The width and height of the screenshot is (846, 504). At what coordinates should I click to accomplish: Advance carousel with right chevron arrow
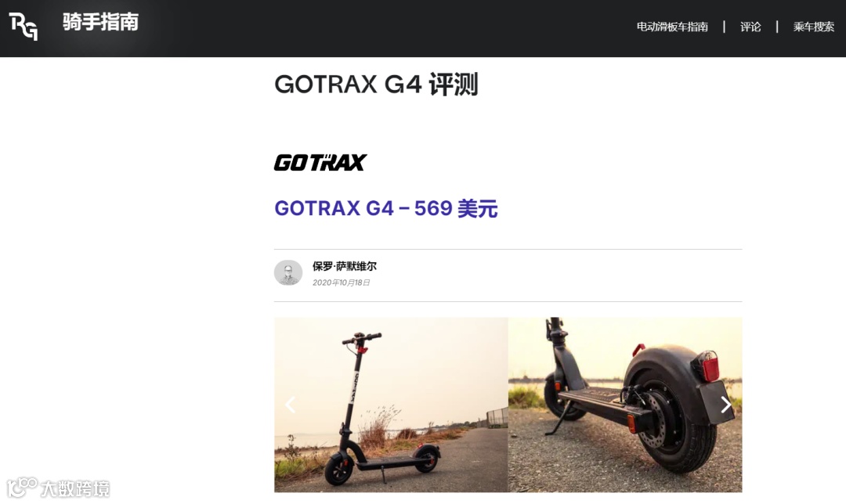pos(726,405)
